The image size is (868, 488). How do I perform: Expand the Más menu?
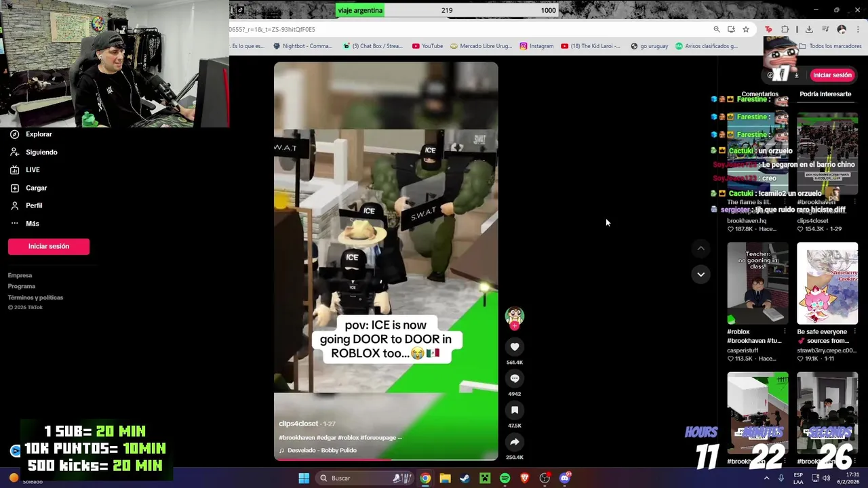(24, 224)
